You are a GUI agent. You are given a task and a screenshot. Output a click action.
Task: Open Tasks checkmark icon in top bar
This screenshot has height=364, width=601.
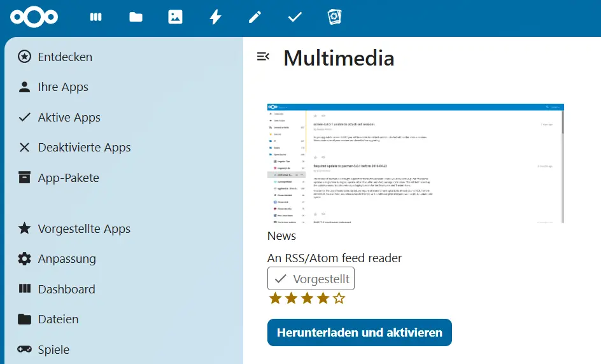click(x=295, y=17)
